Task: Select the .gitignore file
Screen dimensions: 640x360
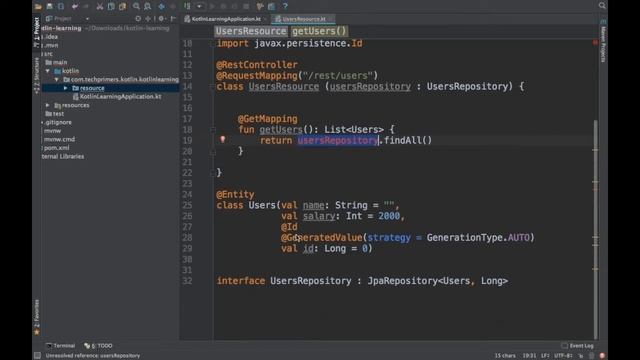Action: [x=58, y=122]
